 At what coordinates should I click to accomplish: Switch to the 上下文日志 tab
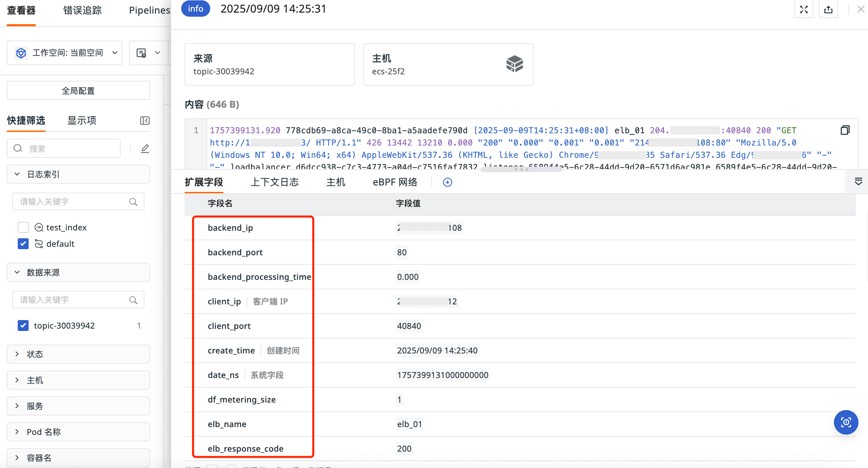pos(274,182)
